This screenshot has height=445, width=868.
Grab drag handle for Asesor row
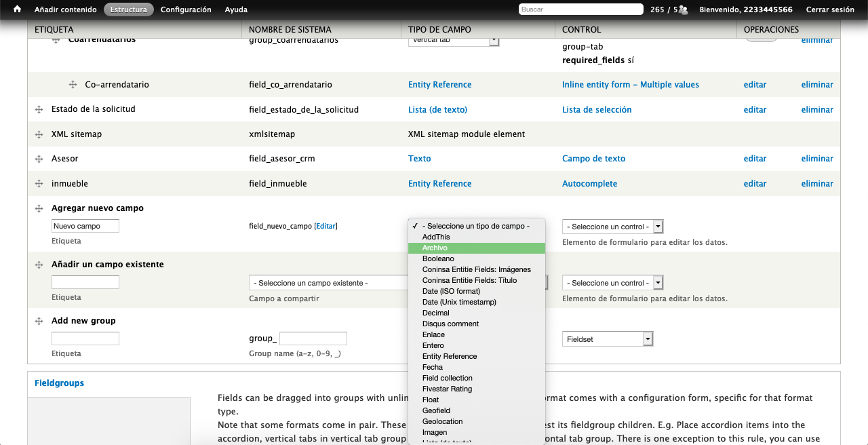click(x=39, y=159)
